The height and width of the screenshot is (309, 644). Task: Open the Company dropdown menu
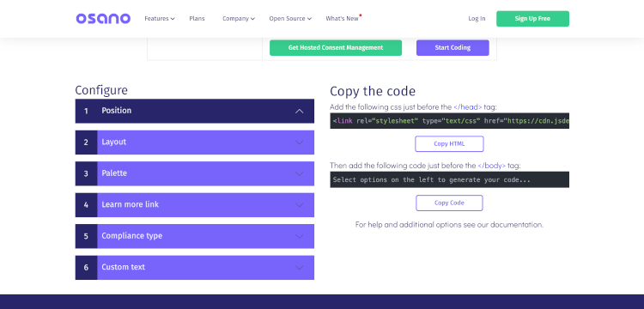tap(239, 19)
